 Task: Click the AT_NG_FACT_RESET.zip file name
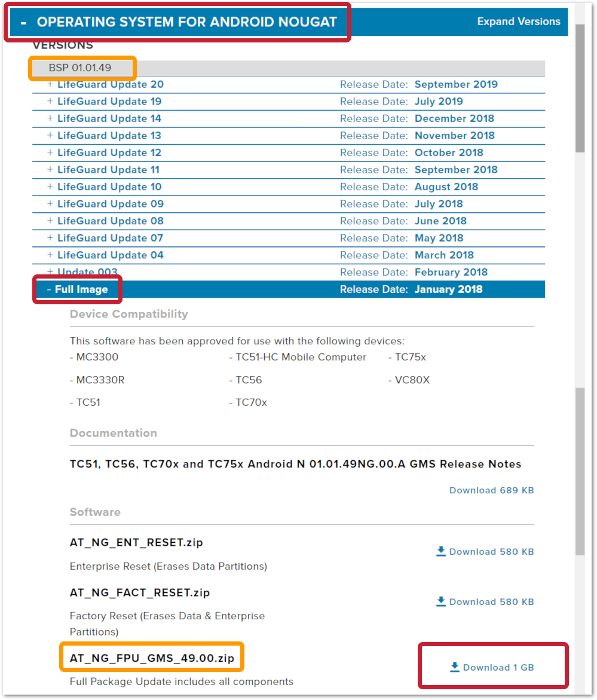(140, 593)
